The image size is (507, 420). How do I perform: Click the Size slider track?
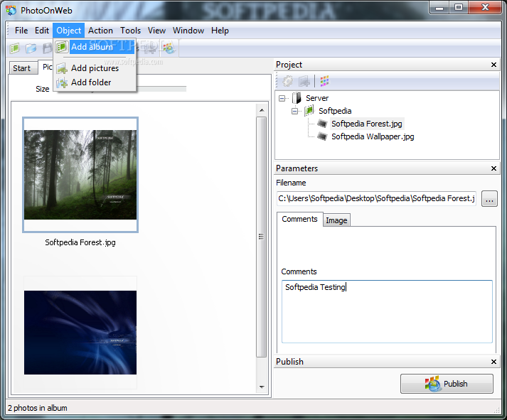click(161, 89)
